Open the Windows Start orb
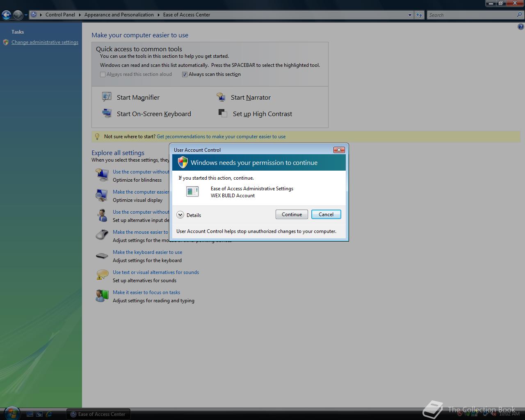Image resolution: width=525 pixels, height=420 pixels. point(11,413)
